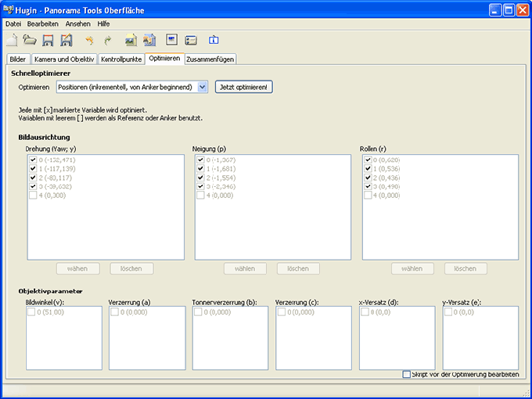
Task: Click the Save As icon with pencil
Action: 66,40
